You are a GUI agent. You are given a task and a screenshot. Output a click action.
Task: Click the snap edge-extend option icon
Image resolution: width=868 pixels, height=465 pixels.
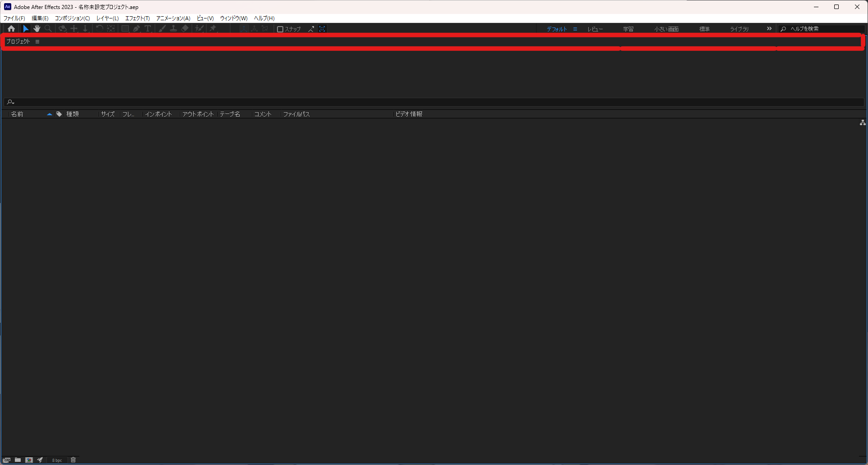click(x=311, y=29)
